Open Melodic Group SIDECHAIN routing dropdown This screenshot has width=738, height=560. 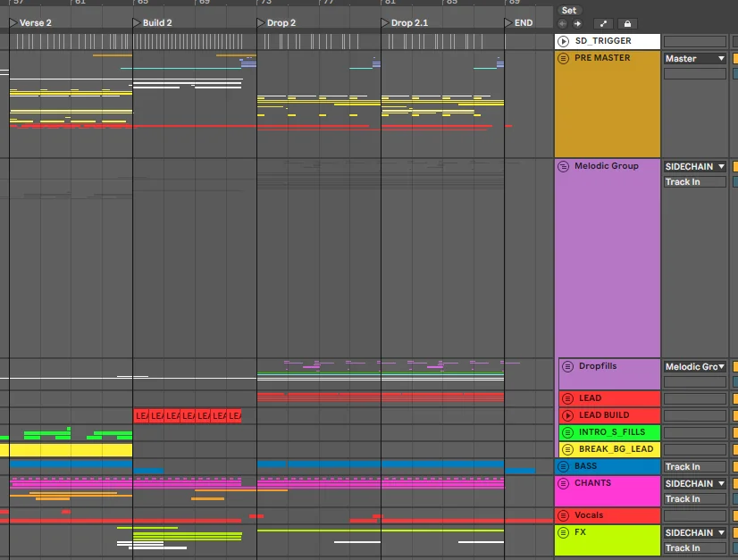695,167
